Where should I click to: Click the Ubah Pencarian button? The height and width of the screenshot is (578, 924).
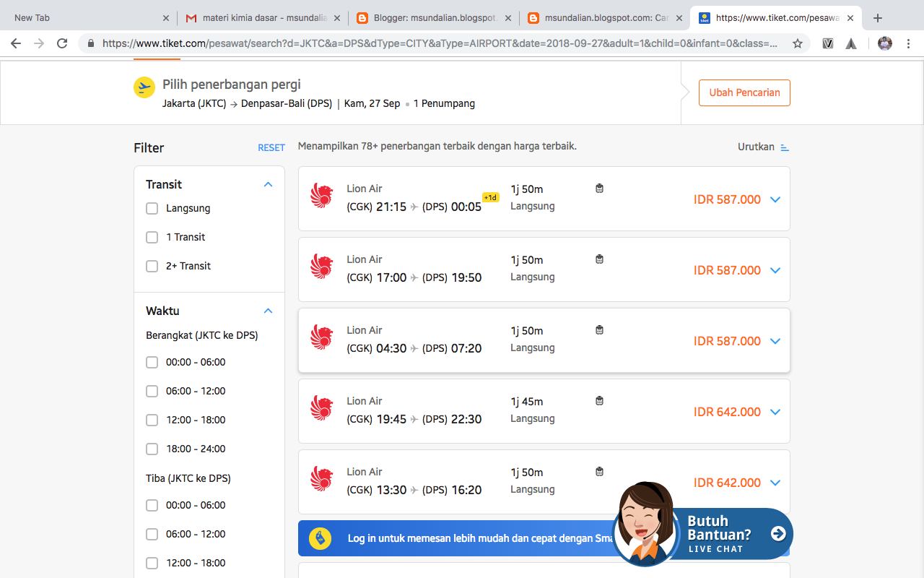pos(744,92)
